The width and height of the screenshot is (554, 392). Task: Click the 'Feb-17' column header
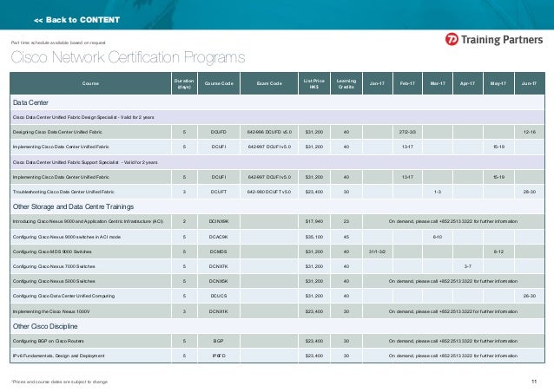407,83
